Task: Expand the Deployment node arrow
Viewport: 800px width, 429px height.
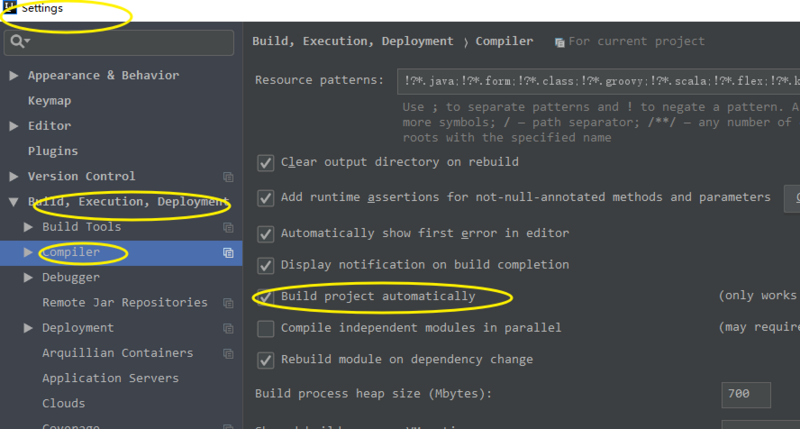Action: pyautogui.click(x=28, y=328)
